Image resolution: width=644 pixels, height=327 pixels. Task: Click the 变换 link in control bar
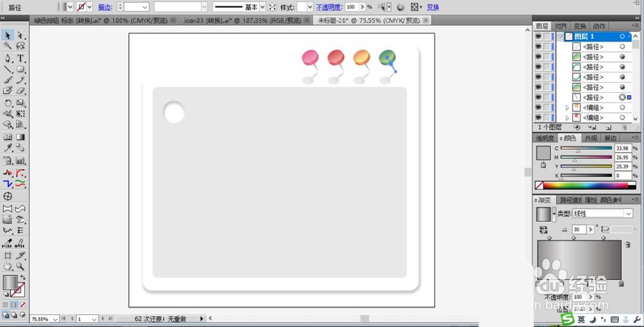[433, 7]
